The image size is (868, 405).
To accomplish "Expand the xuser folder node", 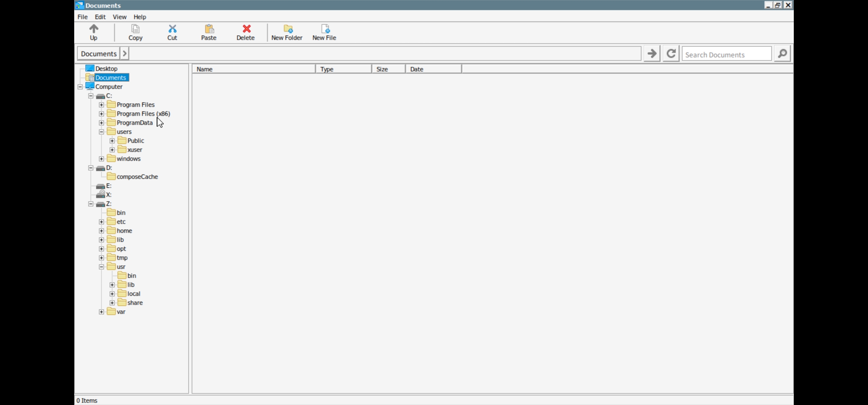I will pyautogui.click(x=112, y=150).
